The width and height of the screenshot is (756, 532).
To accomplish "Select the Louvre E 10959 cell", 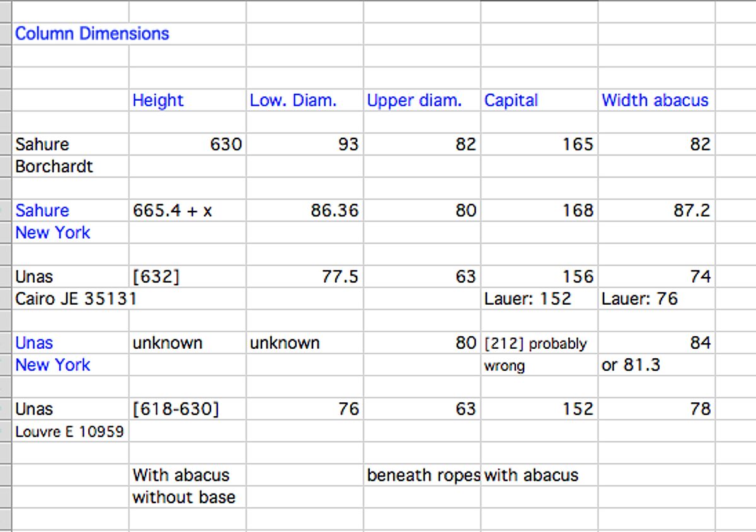I will point(69,432).
